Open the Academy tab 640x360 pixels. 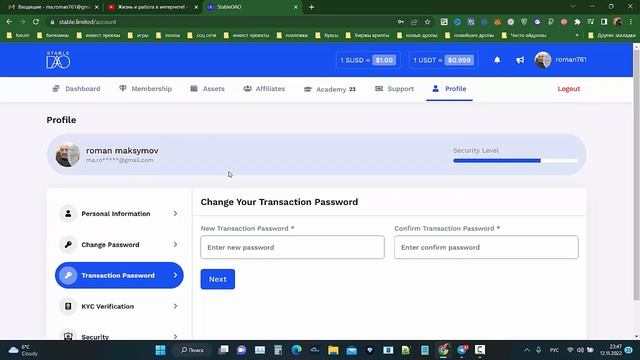[330, 89]
